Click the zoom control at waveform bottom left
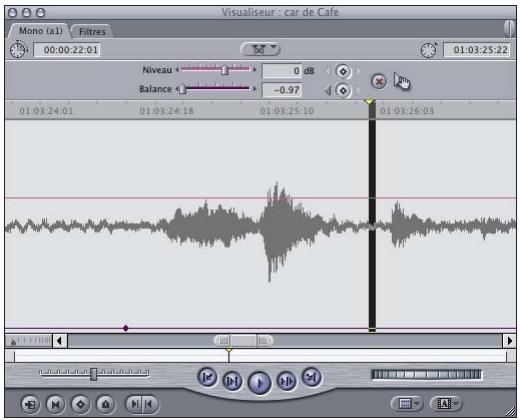Image resolution: width=520 pixels, height=420 pixels. pos(29,341)
